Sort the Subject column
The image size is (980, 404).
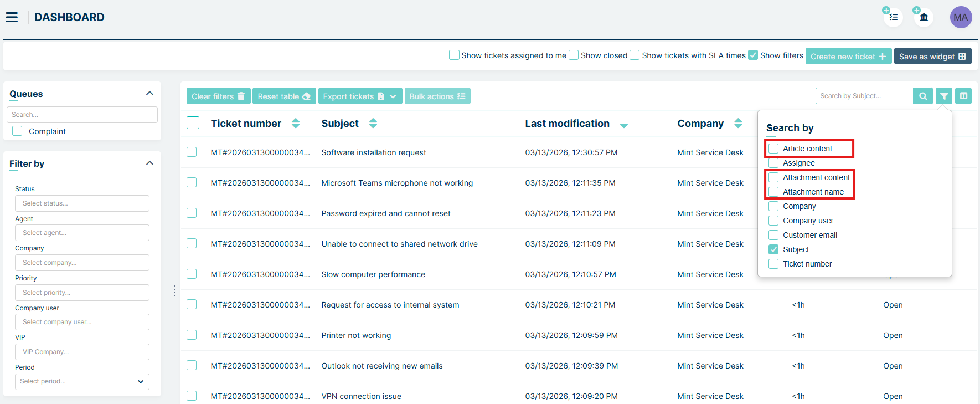coord(373,124)
